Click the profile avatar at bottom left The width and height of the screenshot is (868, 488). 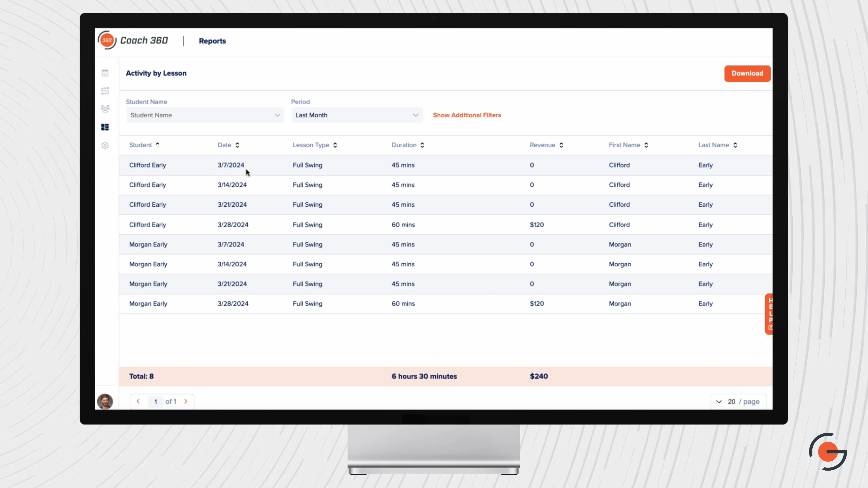tap(105, 401)
